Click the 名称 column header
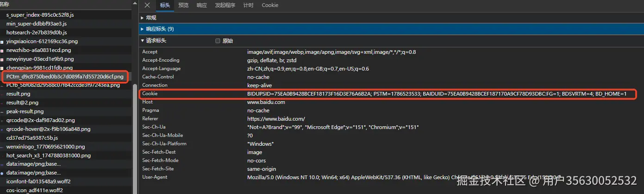Screen dimensions: 644x194 click(x=5, y=4)
